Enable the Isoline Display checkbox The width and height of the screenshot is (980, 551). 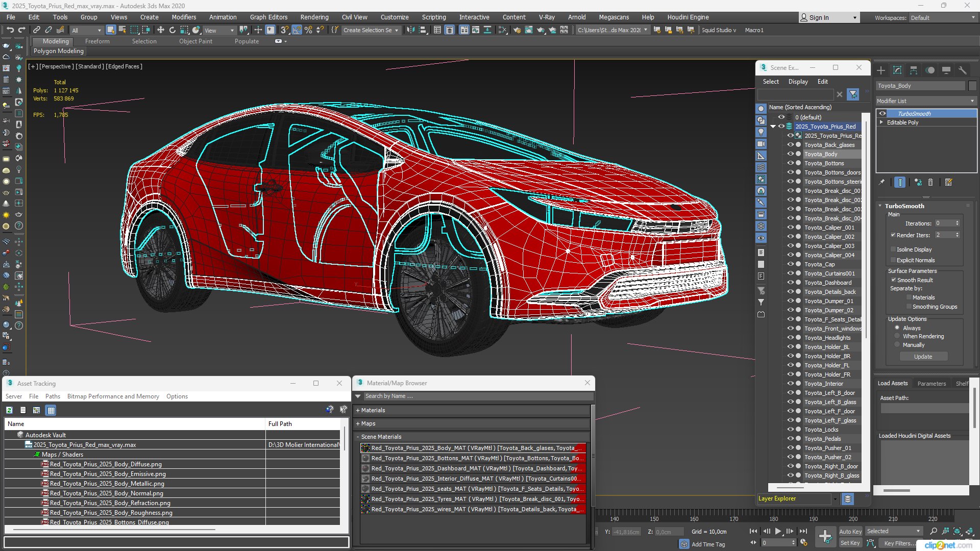[x=893, y=249]
